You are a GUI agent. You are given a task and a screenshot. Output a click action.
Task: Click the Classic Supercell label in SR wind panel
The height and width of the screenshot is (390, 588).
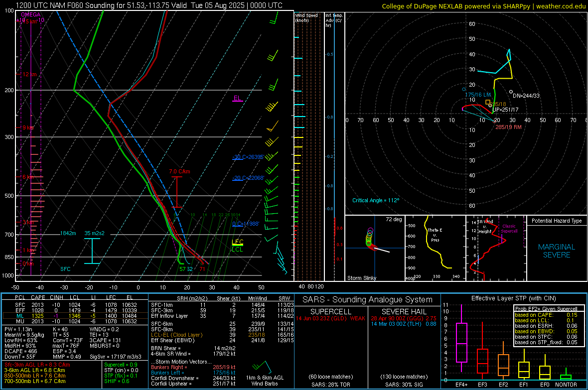point(509,229)
